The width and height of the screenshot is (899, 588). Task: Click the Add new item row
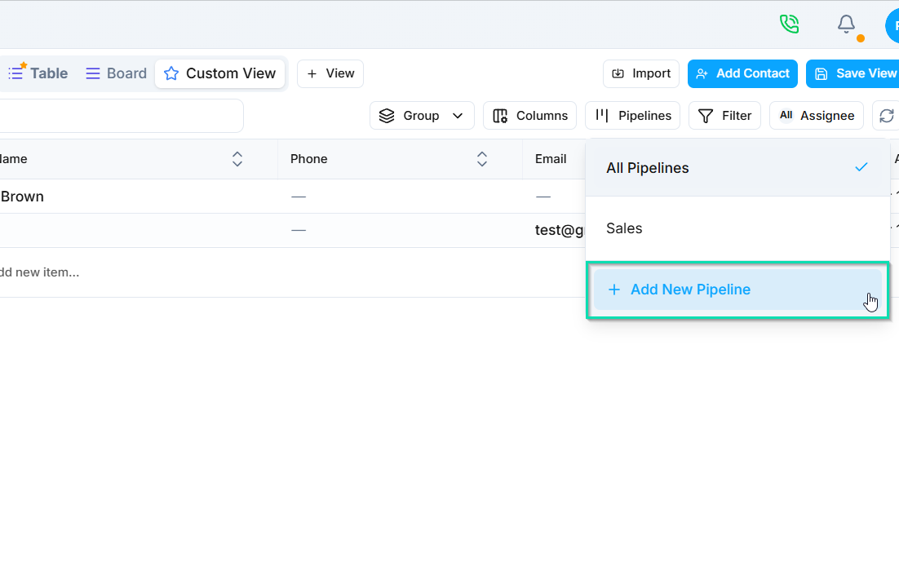coord(39,272)
